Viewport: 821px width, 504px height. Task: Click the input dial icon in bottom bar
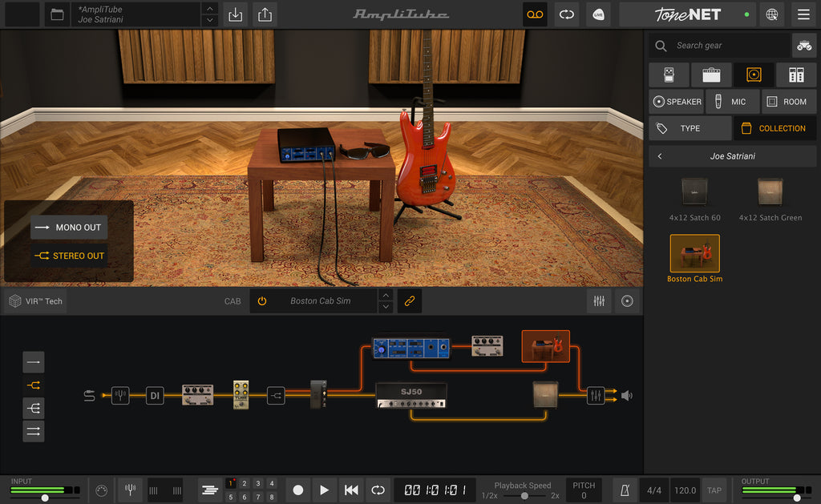pyautogui.click(x=102, y=490)
